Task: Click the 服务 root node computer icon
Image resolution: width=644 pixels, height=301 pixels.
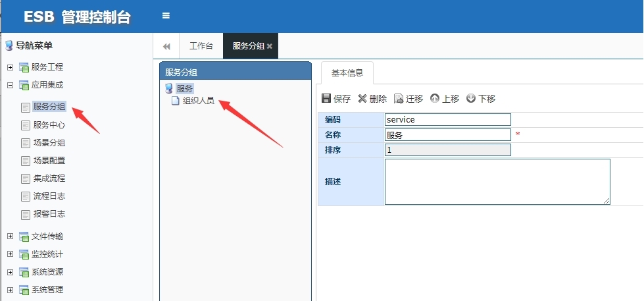Action: tap(168, 88)
